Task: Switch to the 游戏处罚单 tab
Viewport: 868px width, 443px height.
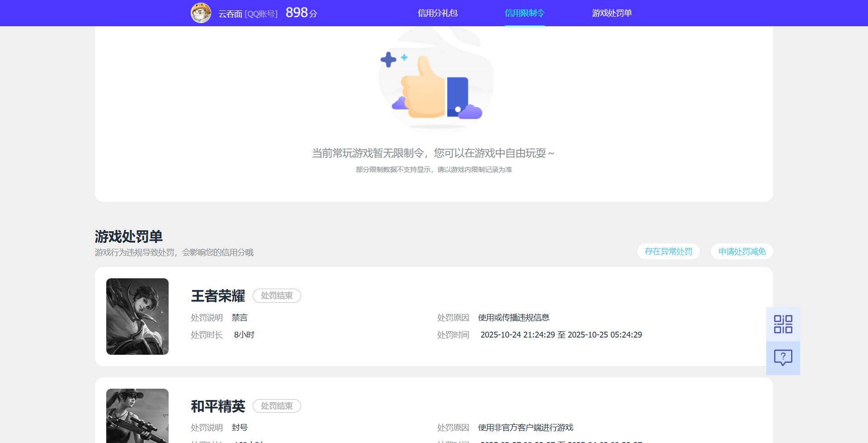Action: [x=612, y=13]
